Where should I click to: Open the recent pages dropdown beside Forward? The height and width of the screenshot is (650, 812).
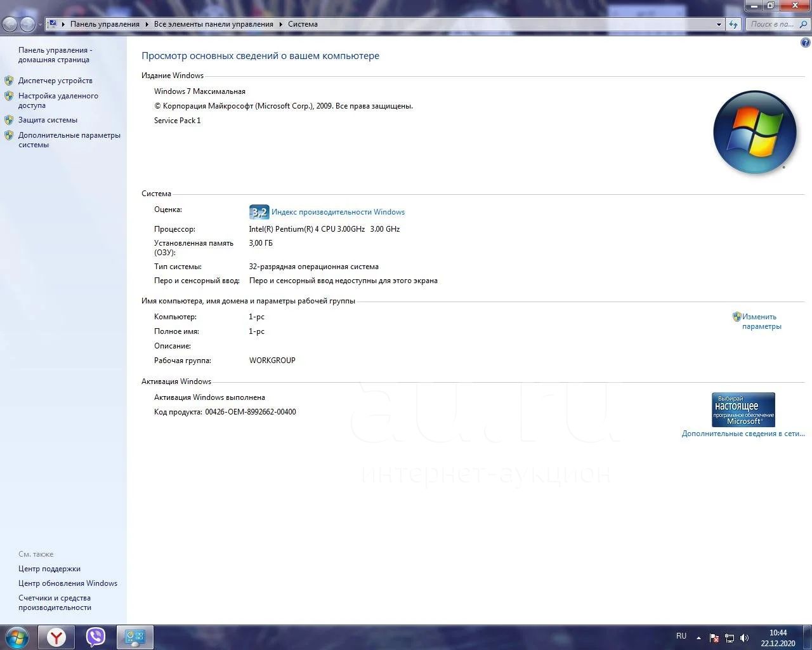[x=40, y=25]
